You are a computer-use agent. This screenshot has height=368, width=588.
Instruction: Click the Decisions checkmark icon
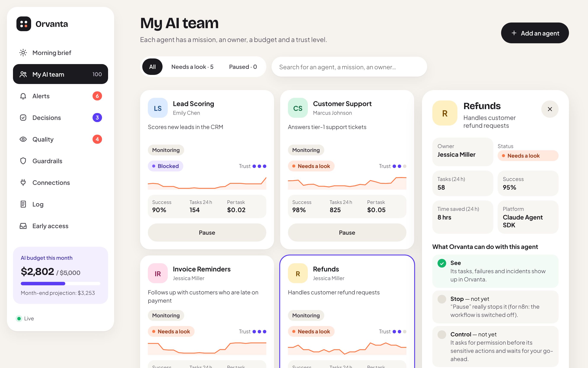[x=23, y=118]
